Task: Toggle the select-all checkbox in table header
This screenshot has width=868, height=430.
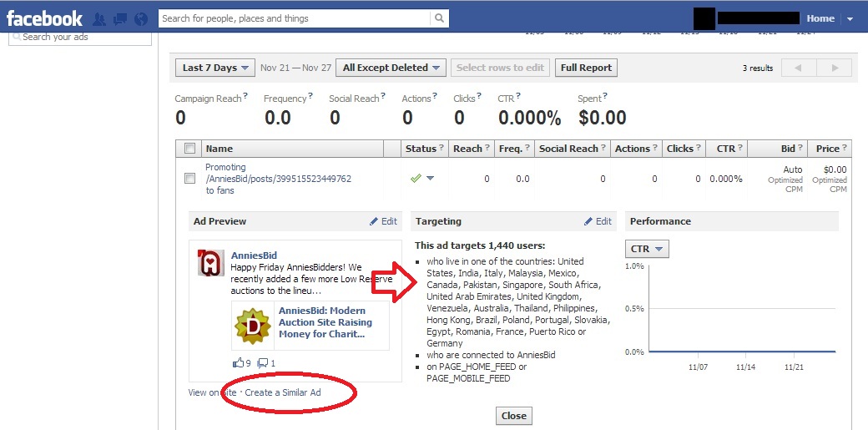Action: pyautogui.click(x=189, y=149)
